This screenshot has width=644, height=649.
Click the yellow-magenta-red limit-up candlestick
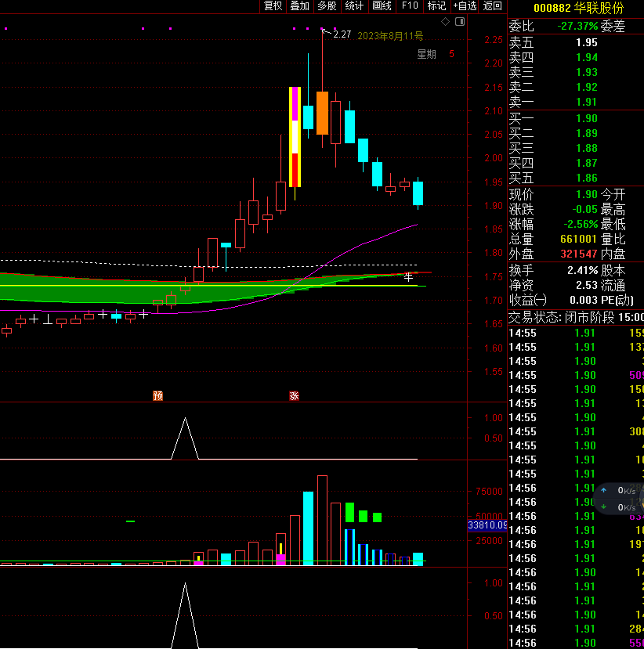295,137
